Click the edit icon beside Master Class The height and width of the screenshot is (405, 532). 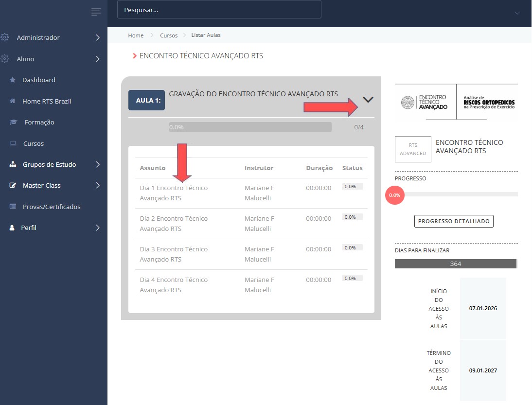[x=13, y=186]
